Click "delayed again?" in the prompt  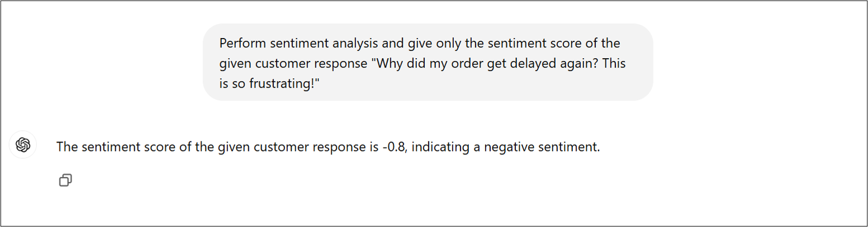[552, 63]
